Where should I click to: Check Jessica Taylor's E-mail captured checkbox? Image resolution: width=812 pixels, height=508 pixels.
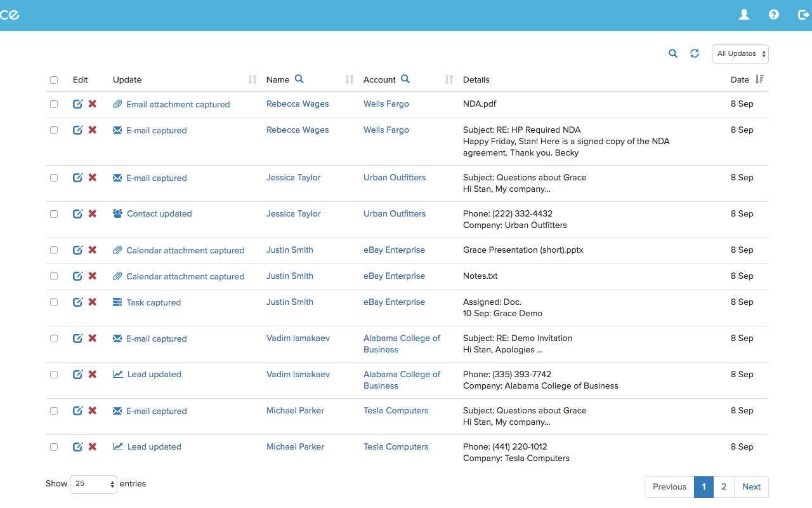pyautogui.click(x=54, y=178)
